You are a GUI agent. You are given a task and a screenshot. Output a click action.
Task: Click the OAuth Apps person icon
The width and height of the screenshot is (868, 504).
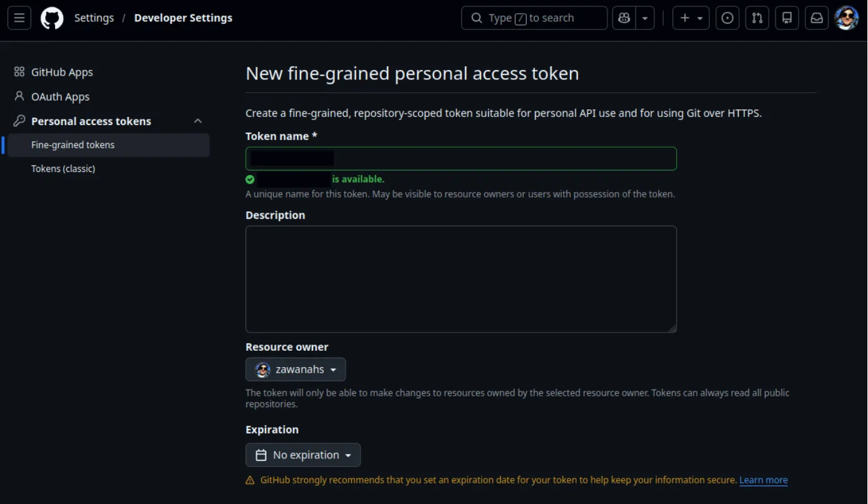19,96
